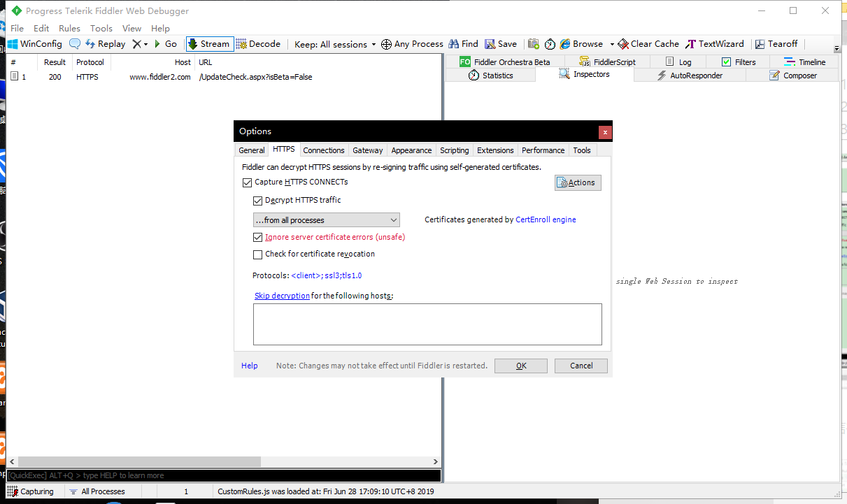Click the skip decryption hosts text box
This screenshot has width=847, height=504.
[427, 324]
